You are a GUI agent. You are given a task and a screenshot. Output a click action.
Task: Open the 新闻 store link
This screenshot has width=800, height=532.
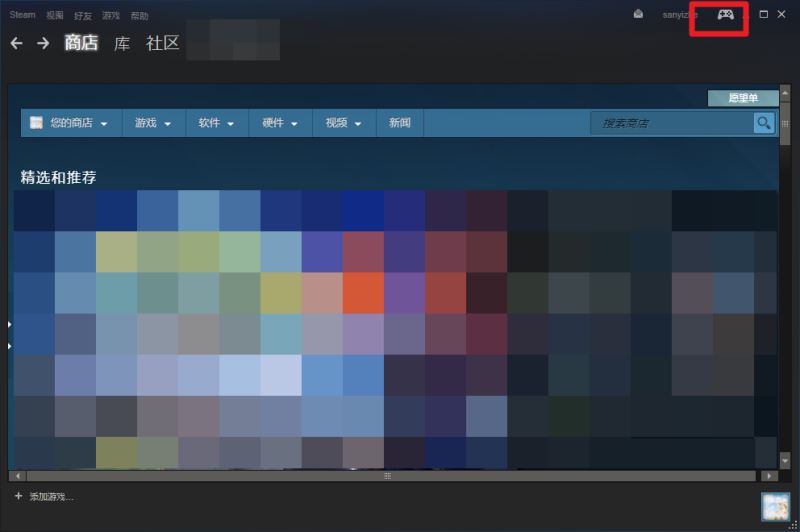coord(399,122)
